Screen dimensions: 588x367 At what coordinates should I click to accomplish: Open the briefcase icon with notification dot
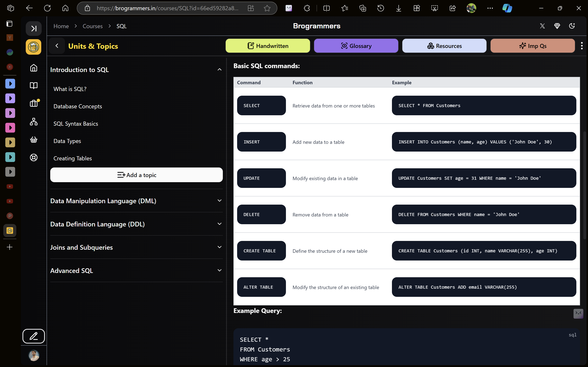click(x=34, y=103)
